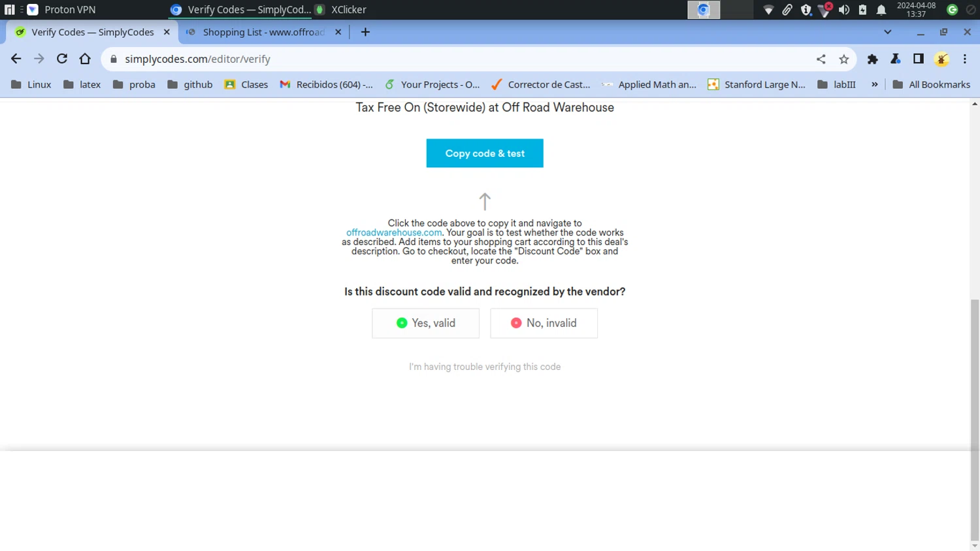
Task: Switch to Shopping List offroad tab
Action: click(263, 32)
